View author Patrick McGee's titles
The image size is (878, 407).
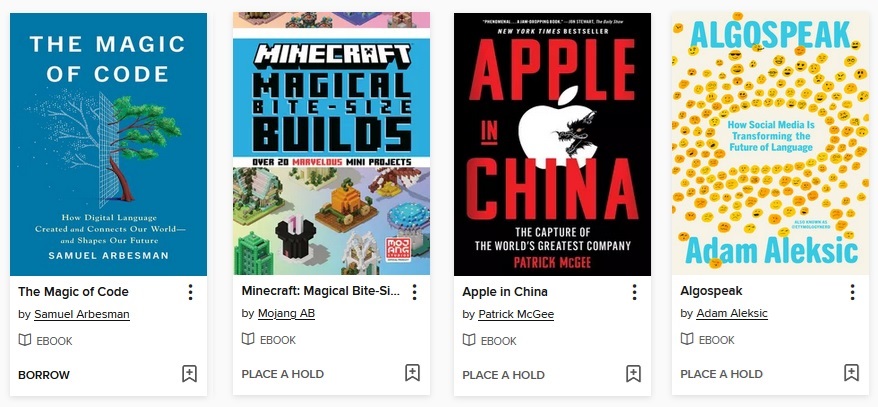point(516,315)
